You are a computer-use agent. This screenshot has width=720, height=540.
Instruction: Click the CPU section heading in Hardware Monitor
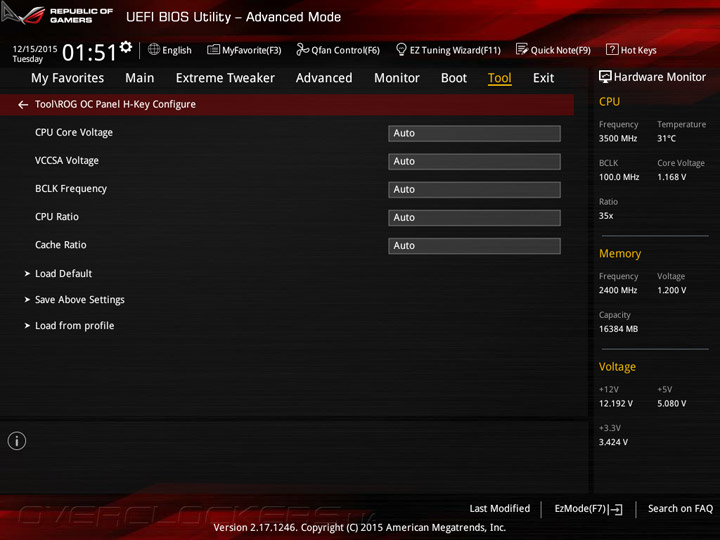609,101
